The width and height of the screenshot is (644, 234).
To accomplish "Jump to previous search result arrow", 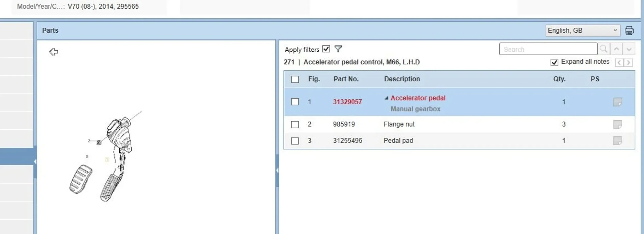I will (616, 49).
